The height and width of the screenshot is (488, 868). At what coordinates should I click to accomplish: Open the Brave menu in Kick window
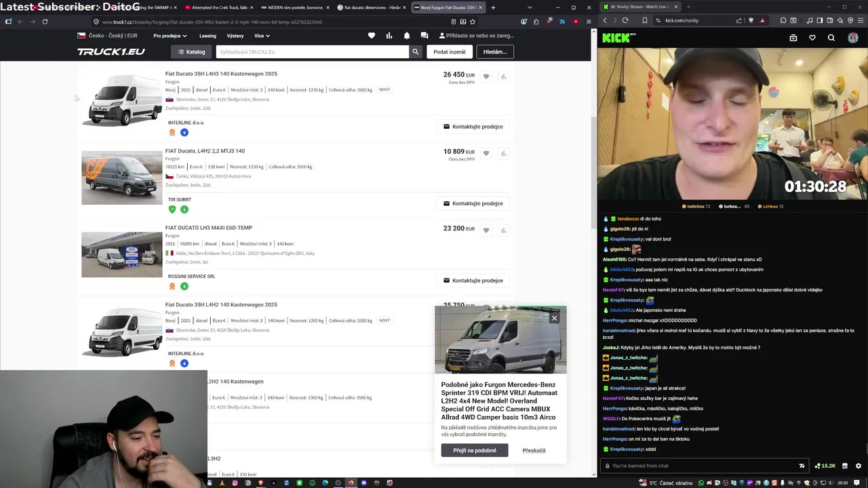point(861,20)
